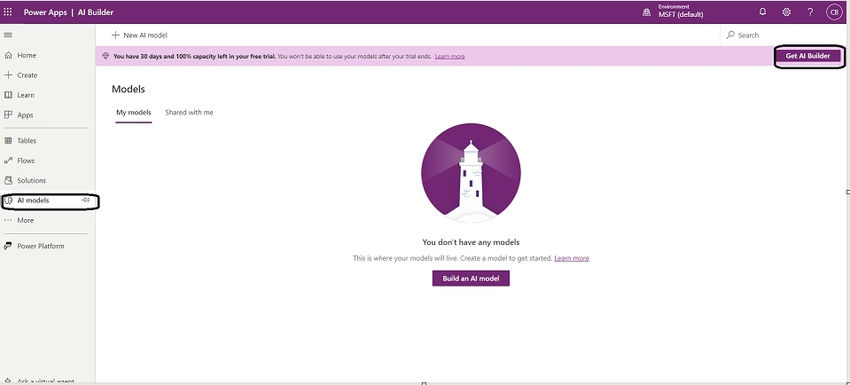
Task: Open Power Platform label
Action: [41, 246]
